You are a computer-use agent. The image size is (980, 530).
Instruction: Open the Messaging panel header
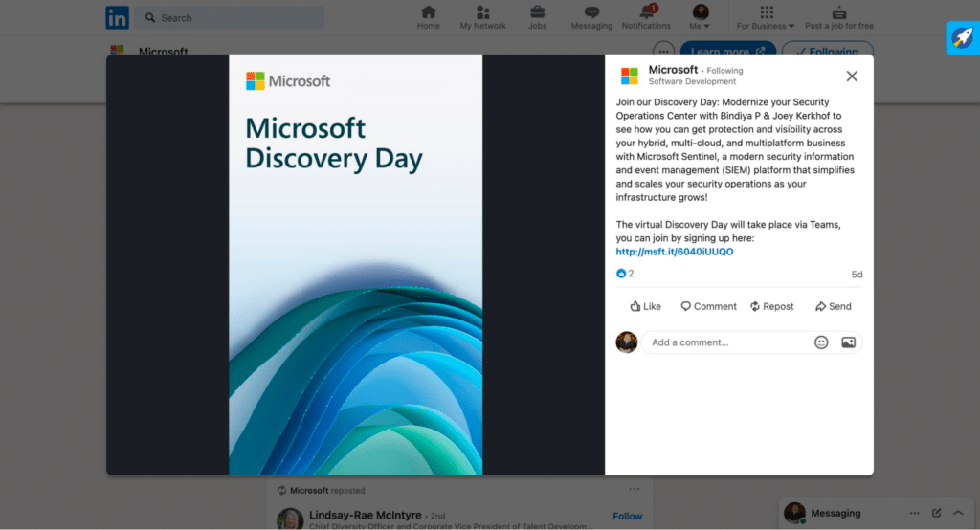876,513
